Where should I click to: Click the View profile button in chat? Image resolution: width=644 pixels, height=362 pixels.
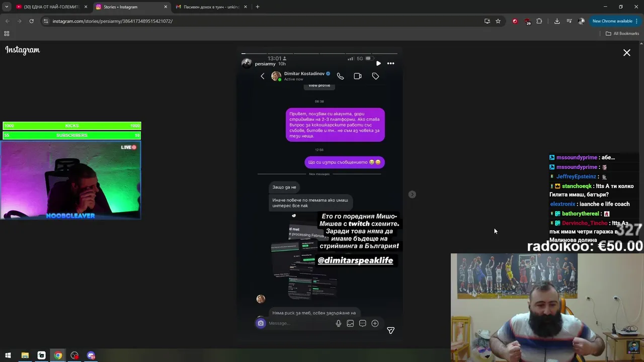click(x=319, y=85)
